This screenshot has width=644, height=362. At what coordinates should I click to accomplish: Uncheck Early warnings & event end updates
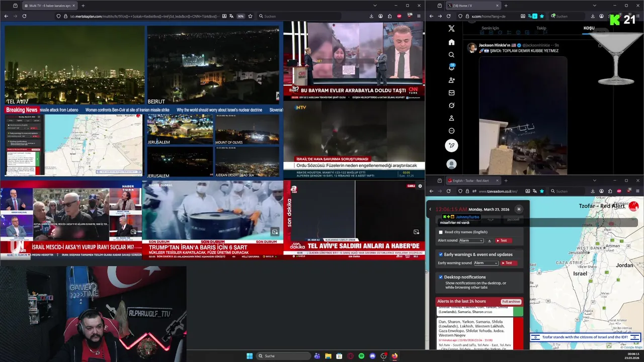pyautogui.click(x=441, y=254)
